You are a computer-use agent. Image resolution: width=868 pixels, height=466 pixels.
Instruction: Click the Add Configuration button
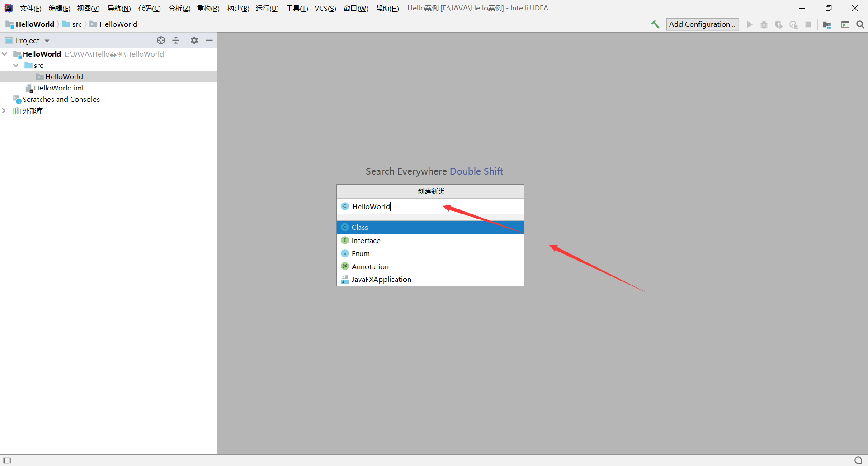coord(703,24)
